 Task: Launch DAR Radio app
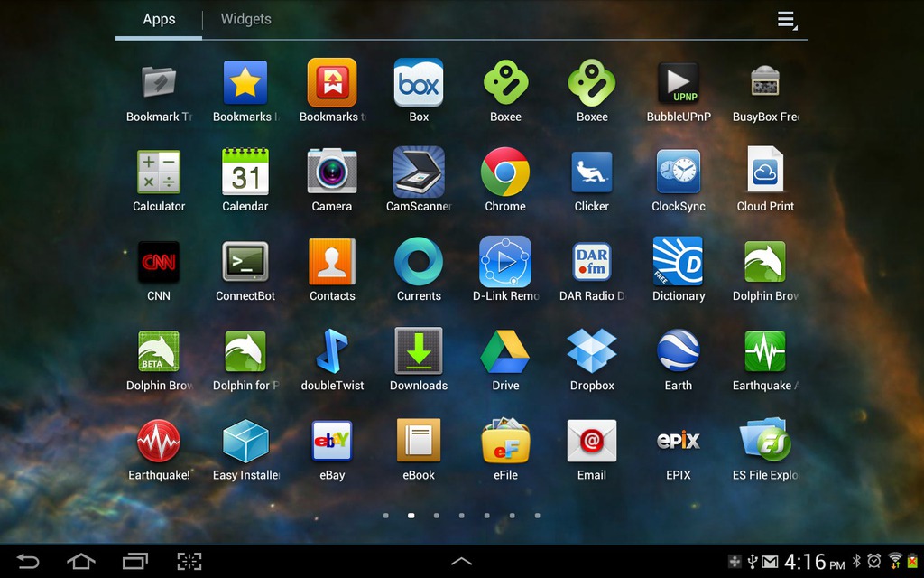[592, 261]
